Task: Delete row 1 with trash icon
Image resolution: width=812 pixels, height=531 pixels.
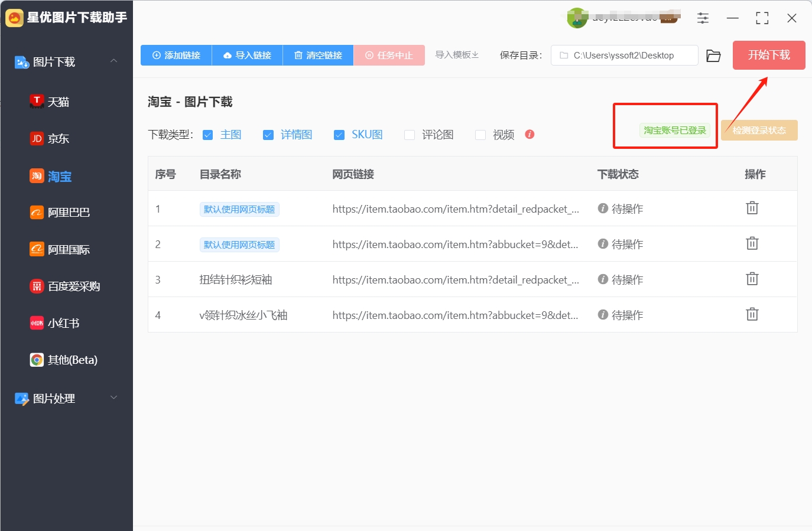Action: tap(752, 208)
